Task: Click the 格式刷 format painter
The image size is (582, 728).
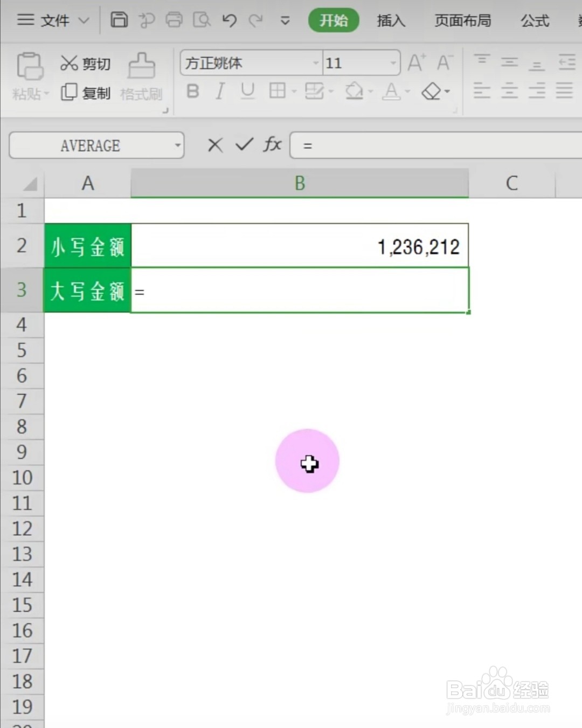Action: [x=141, y=78]
